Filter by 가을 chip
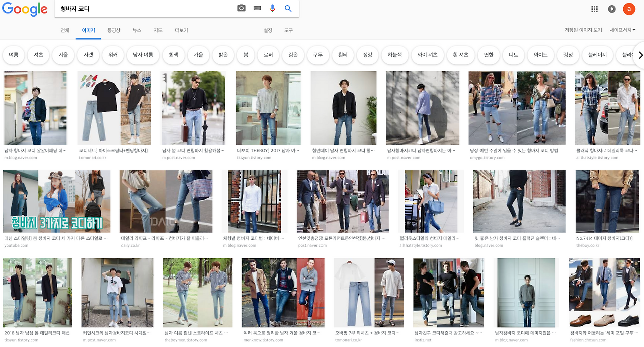 point(198,55)
